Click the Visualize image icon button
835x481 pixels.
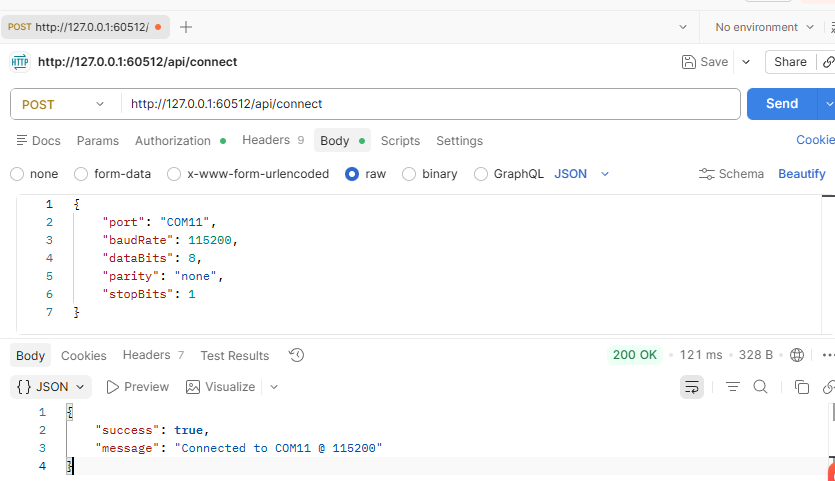[220, 387]
